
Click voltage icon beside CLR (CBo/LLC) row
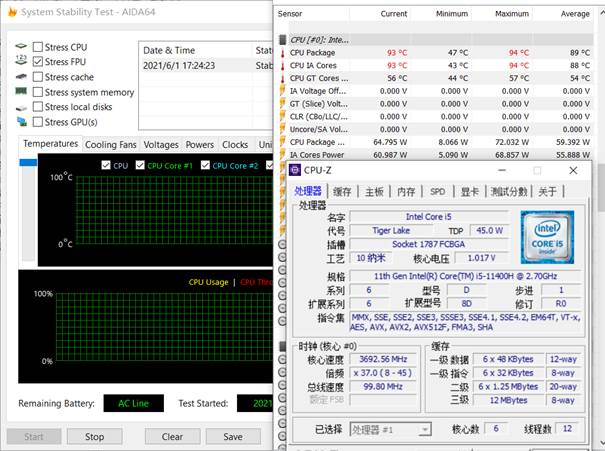282,117
